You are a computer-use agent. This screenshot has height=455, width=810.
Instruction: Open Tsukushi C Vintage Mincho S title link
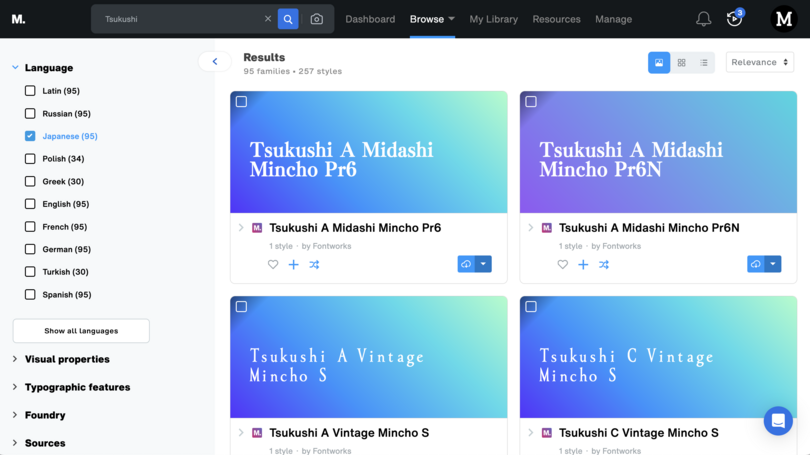638,433
